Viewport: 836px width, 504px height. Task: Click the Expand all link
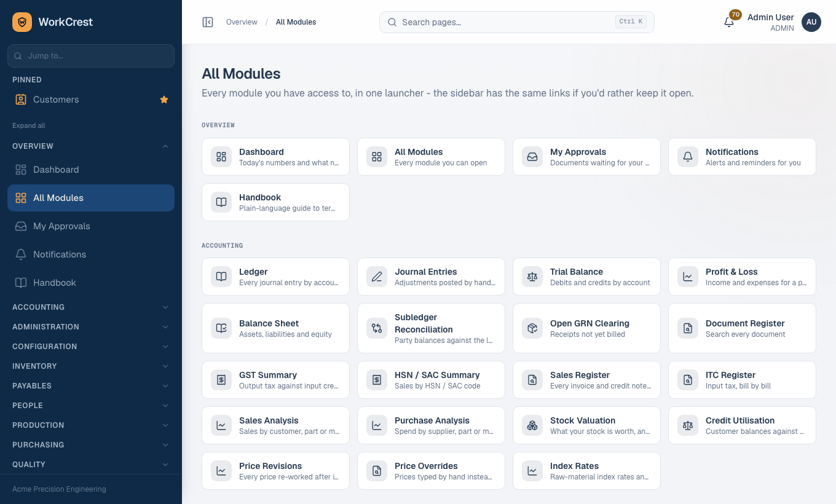[x=29, y=125]
